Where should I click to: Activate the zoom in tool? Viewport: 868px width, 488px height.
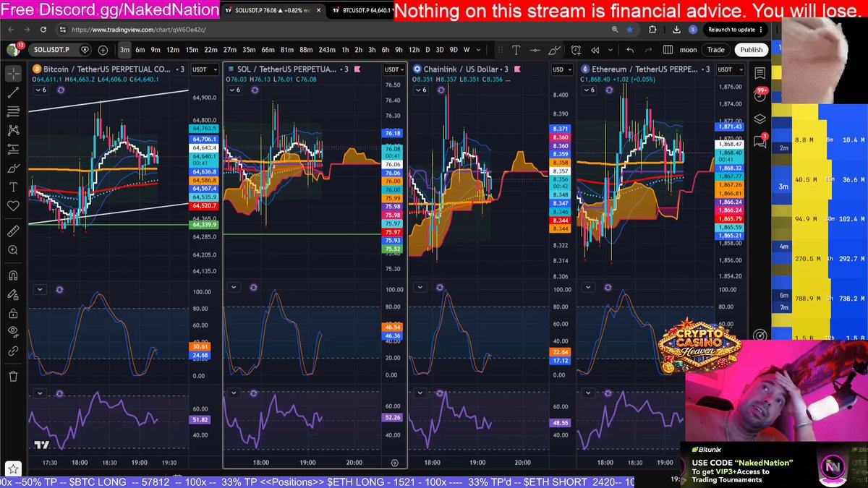coord(13,250)
